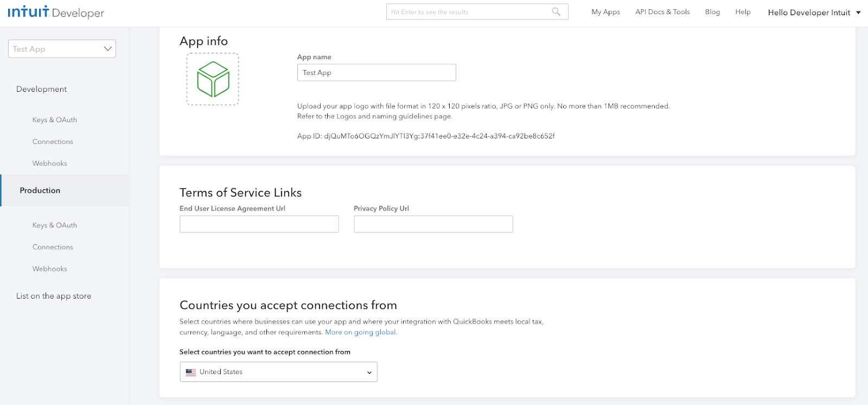Image resolution: width=868 pixels, height=405 pixels.
Task: Click the United States flag icon
Action: coord(191,372)
